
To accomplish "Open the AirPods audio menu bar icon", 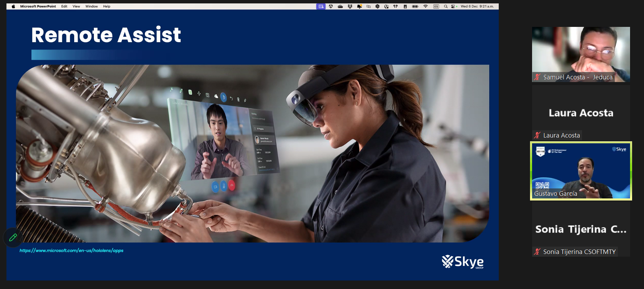I will pyautogui.click(x=396, y=6).
